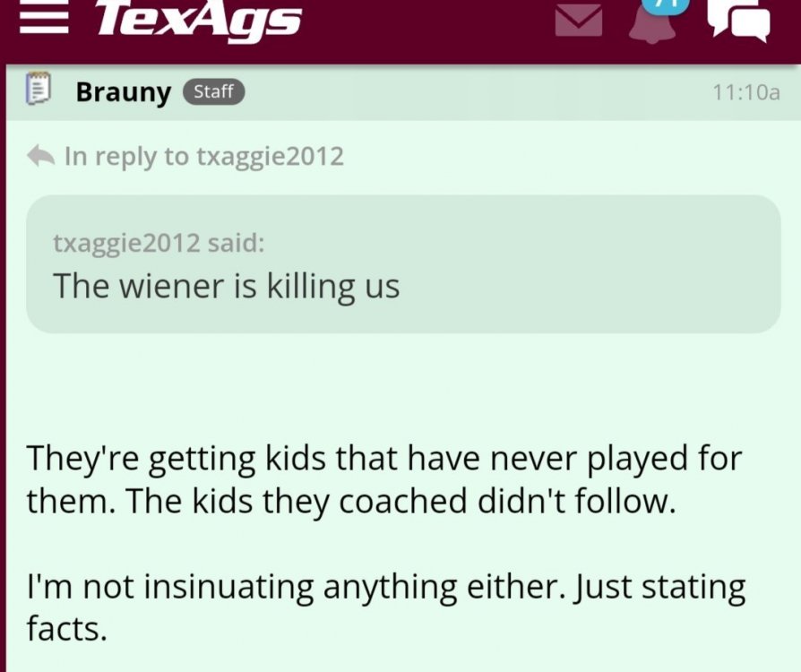The width and height of the screenshot is (801, 672).
Task: Follow the "In reply to txaggie2012" link
Action: (x=203, y=156)
